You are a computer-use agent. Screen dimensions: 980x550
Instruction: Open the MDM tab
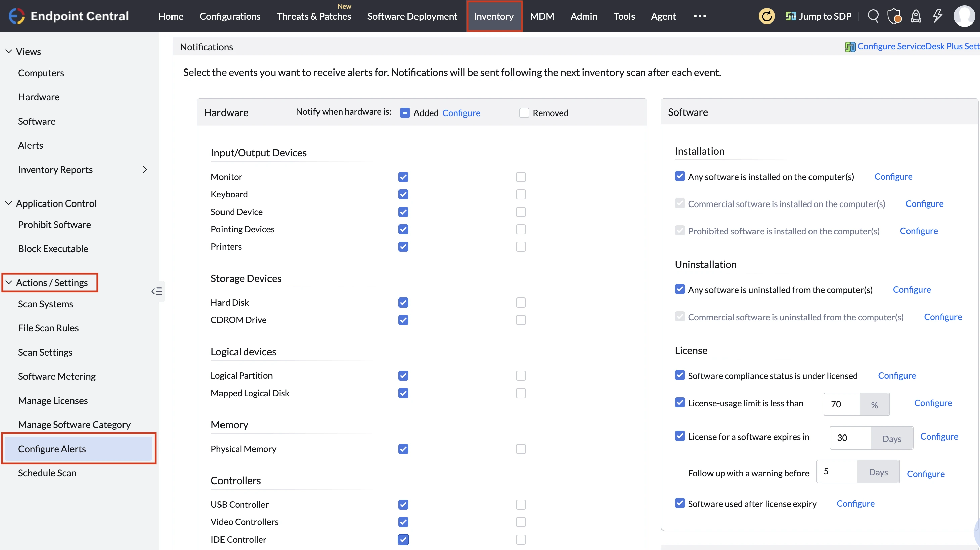tap(542, 16)
